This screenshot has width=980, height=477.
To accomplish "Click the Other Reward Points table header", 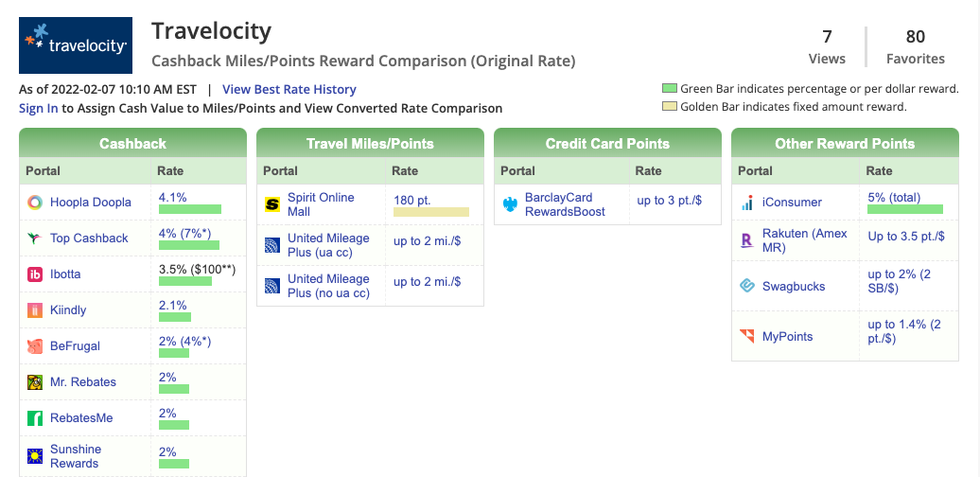I will (x=845, y=143).
